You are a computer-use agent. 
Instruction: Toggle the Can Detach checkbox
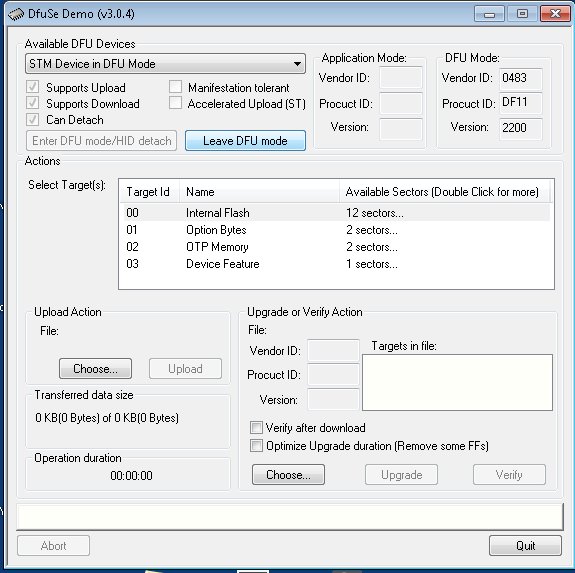(32, 119)
